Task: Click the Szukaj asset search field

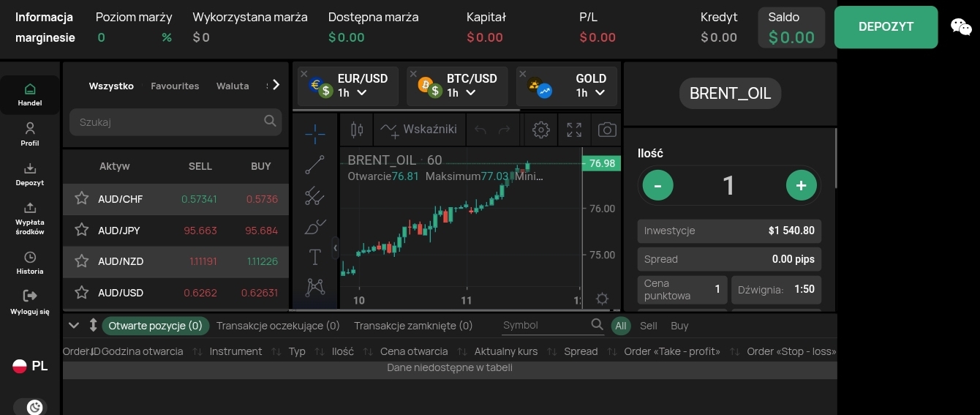Action: (x=168, y=122)
